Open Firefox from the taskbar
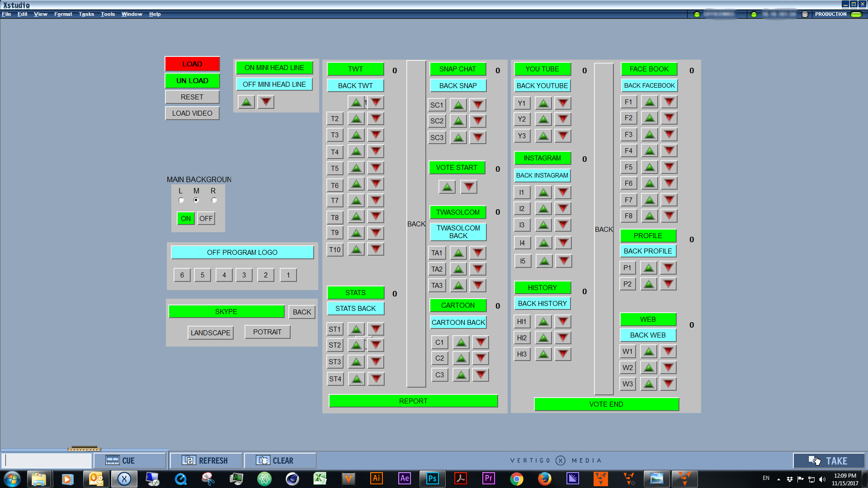Image resolution: width=868 pixels, height=488 pixels. pos(544,479)
